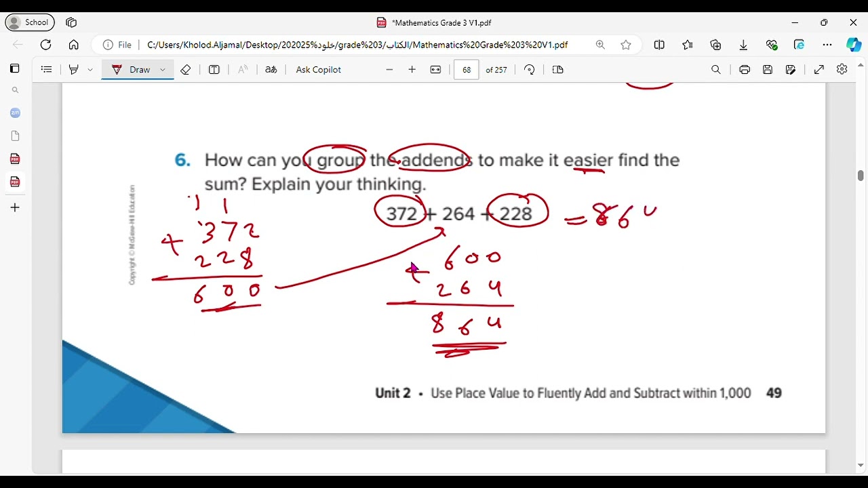Refresh the page

45,45
